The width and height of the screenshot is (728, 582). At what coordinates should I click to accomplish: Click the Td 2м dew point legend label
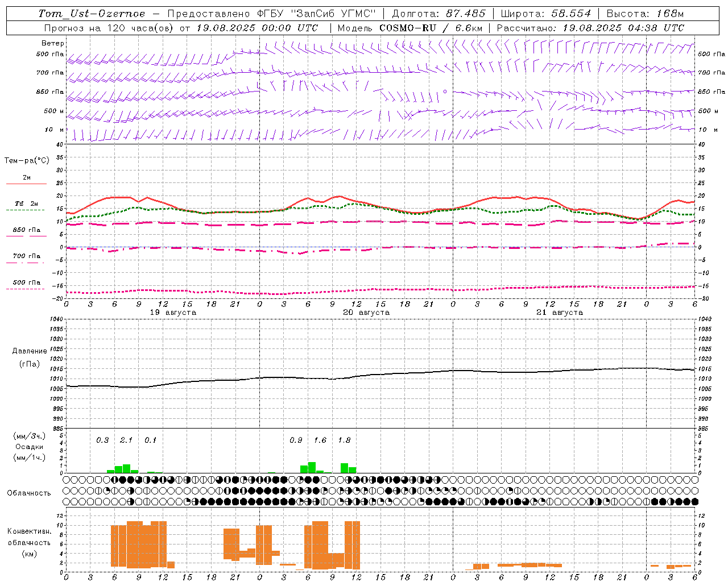[x=27, y=203]
